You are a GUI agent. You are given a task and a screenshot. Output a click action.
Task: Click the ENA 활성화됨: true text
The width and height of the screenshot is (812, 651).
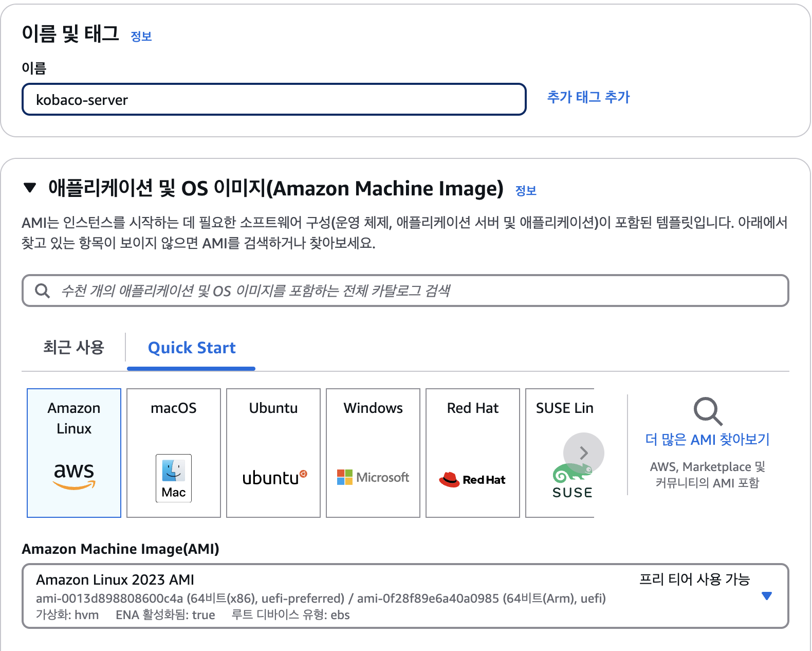coord(165,615)
